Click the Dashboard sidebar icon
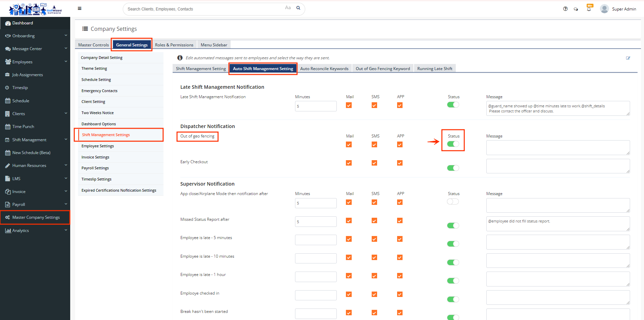The image size is (644, 320). tap(8, 23)
